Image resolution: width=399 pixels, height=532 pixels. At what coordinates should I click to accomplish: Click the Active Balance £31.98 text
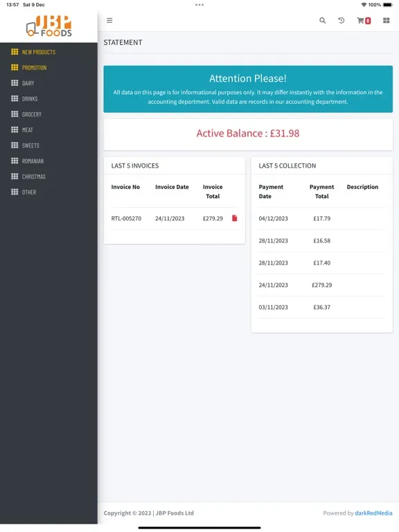point(248,133)
